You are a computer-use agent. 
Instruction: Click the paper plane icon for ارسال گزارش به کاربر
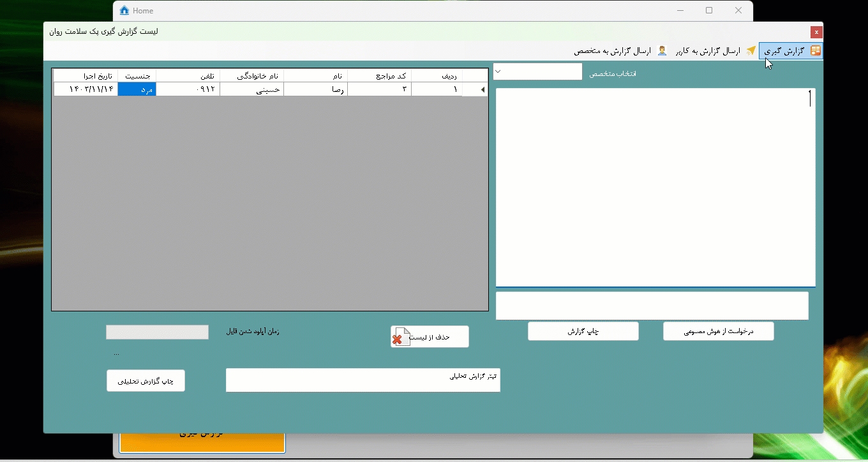tap(751, 50)
